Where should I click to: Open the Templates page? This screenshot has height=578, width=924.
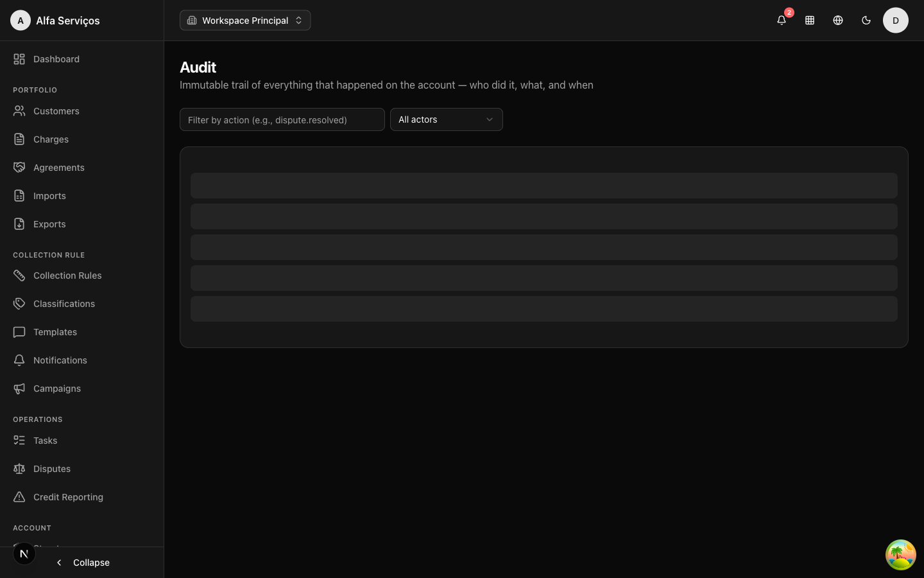click(81, 332)
